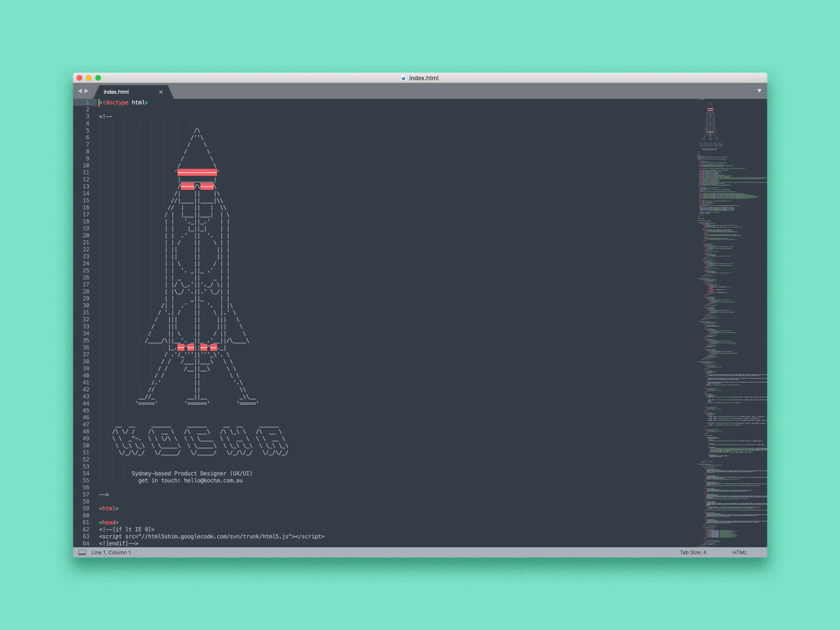This screenshot has height=630, width=840.
Task: Click the html5shim script source line
Action: [x=212, y=537]
